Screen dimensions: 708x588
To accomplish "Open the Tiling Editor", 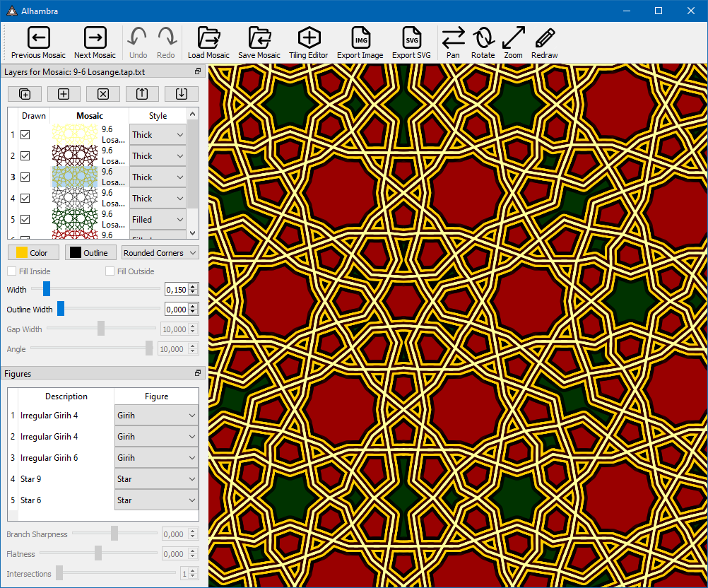I will click(x=309, y=42).
